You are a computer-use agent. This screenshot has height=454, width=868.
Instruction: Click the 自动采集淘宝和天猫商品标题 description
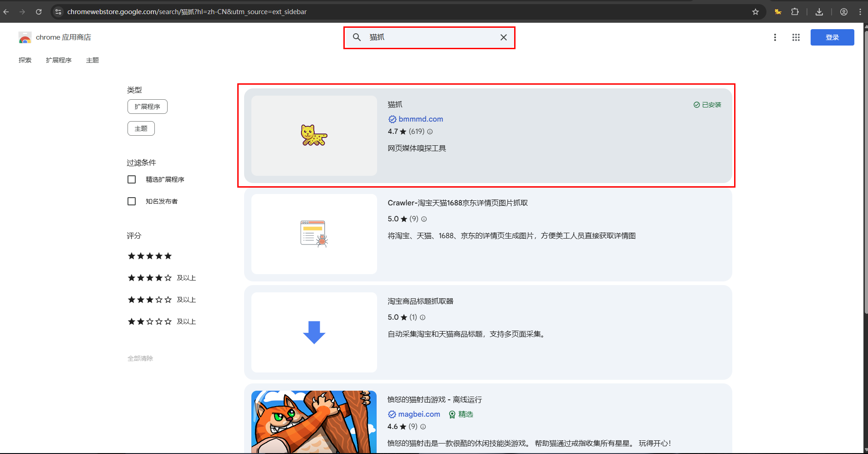pos(467,334)
